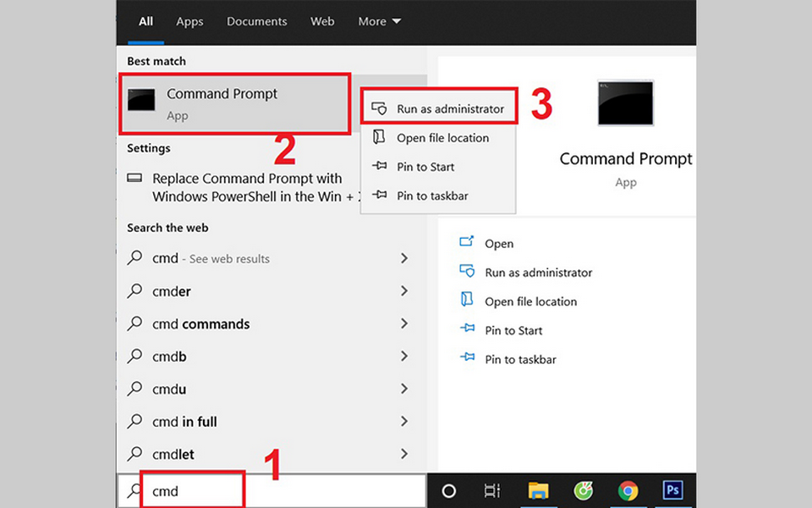Click search icon beside cmd in full
812x508 pixels.
134,421
